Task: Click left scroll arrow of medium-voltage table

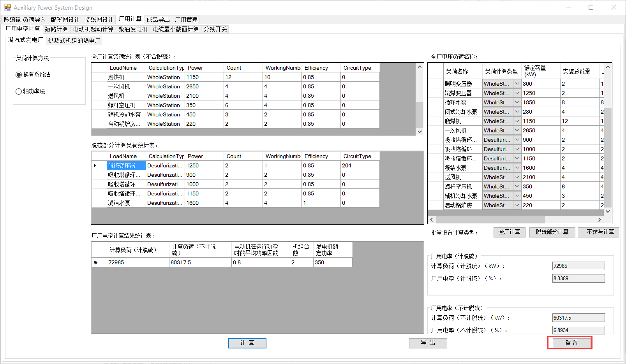Action: pyautogui.click(x=432, y=220)
